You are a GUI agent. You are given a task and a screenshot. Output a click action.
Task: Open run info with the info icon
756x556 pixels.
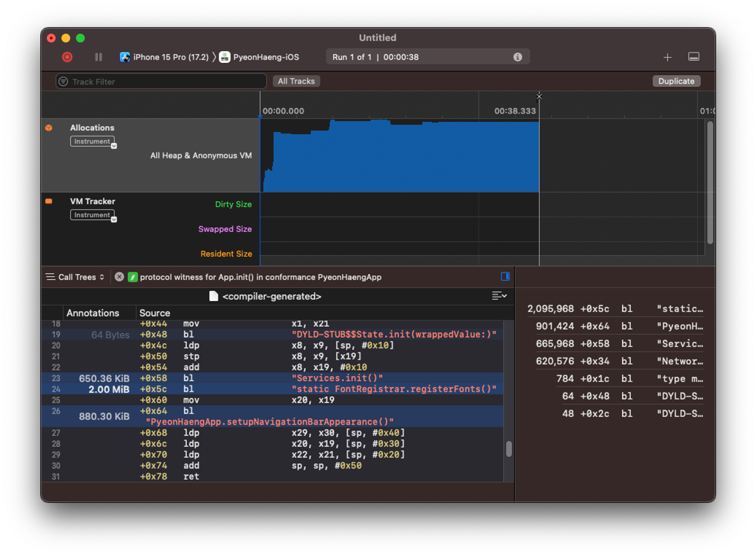coord(517,57)
